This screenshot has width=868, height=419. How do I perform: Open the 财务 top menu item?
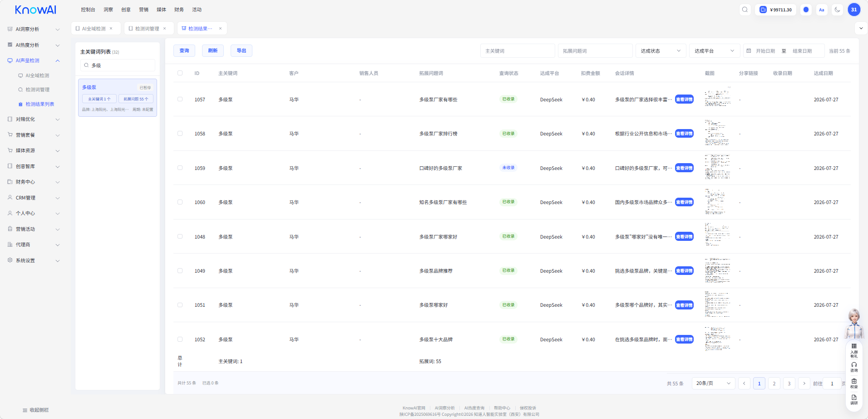pyautogui.click(x=179, y=10)
